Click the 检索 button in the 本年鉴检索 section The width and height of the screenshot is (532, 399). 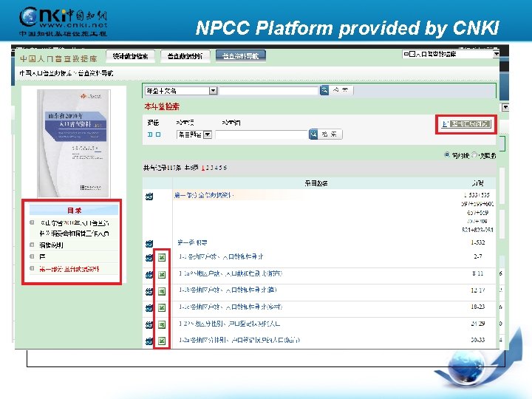pos(330,134)
